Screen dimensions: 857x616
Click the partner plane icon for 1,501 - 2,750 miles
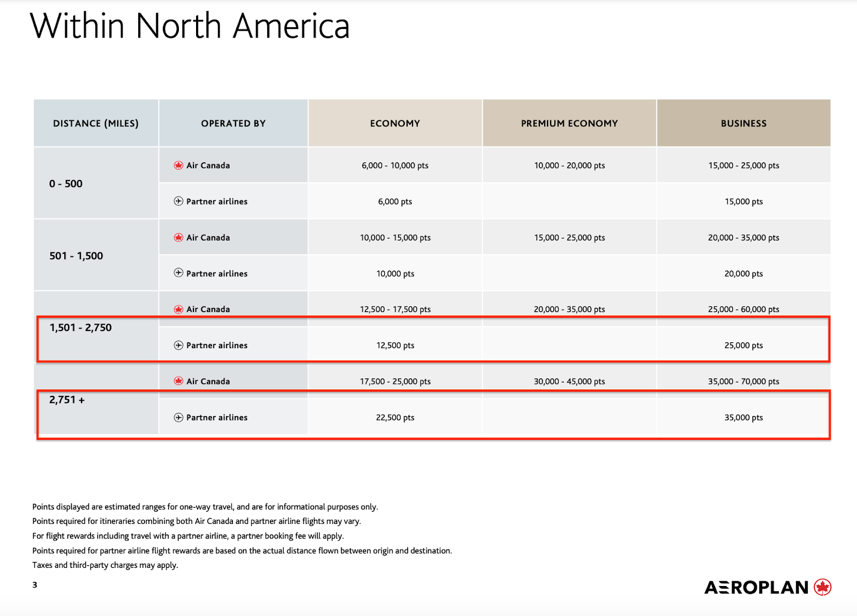click(179, 345)
